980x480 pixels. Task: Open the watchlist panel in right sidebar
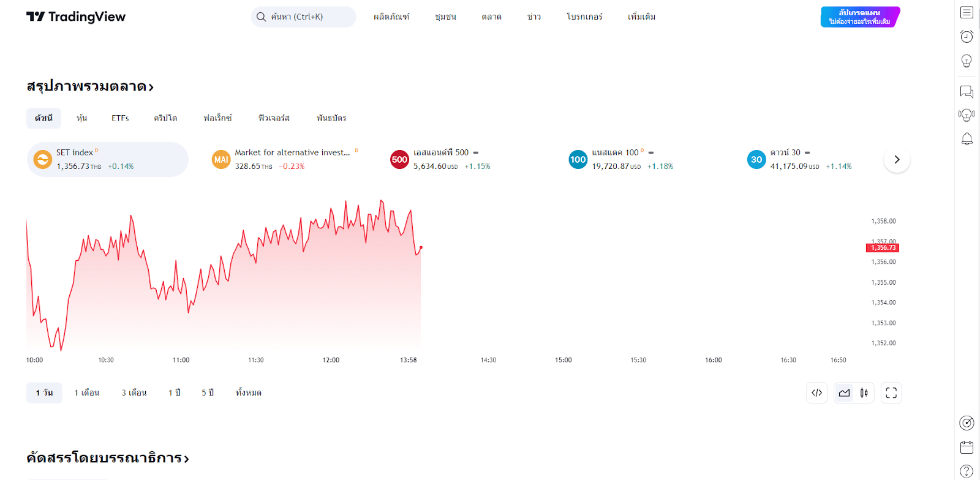pyautogui.click(x=967, y=12)
